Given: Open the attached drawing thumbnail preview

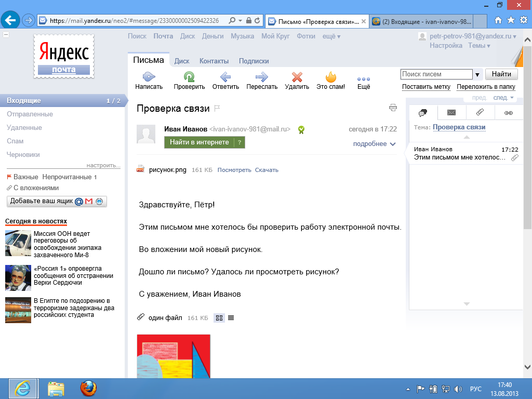Looking at the screenshot, I should coord(174,356).
